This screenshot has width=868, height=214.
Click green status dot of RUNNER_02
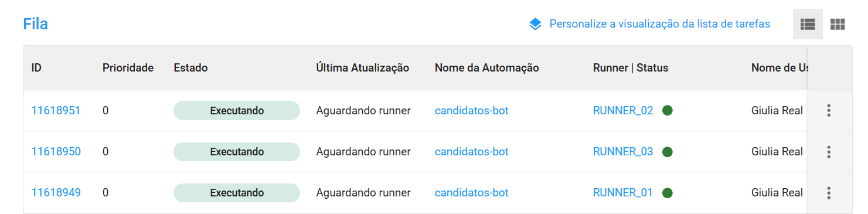[667, 110]
